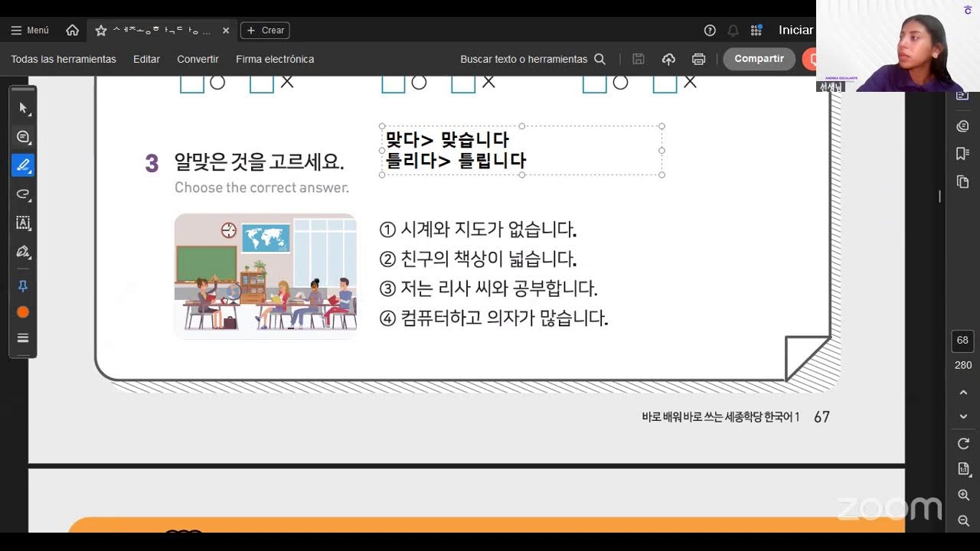The image size is (980, 551).
Task: Click the cloud upload icon
Action: point(668,59)
